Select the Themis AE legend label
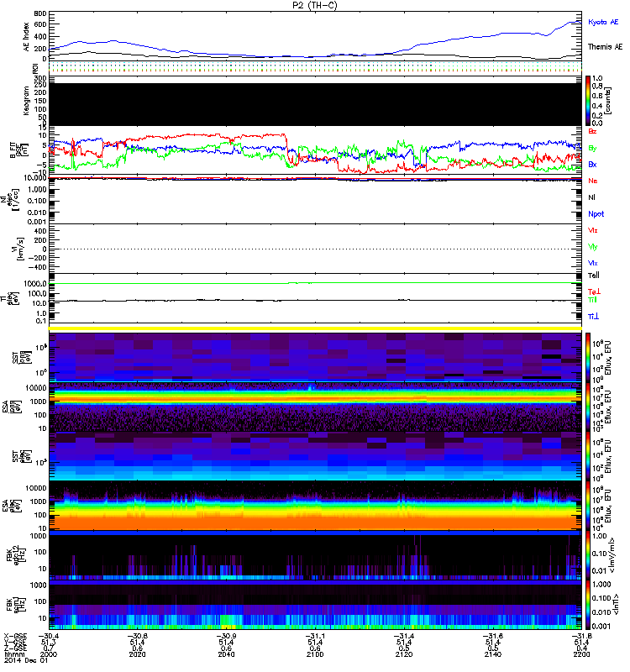The height and width of the screenshot is (672, 630). tap(605, 47)
